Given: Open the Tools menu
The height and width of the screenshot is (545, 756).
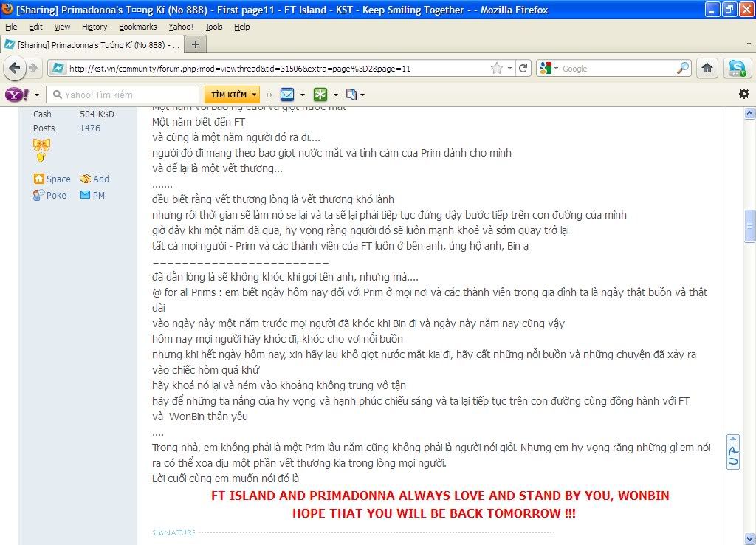Looking at the screenshot, I should click(214, 27).
